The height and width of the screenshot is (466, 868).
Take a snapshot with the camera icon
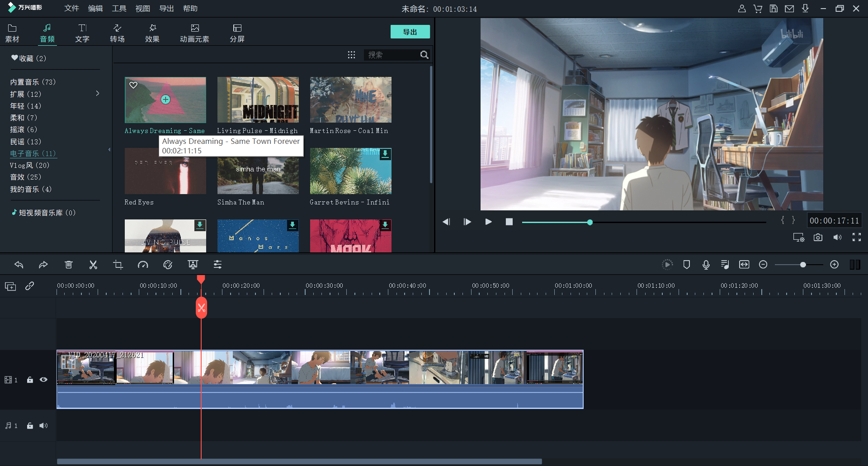pos(818,238)
